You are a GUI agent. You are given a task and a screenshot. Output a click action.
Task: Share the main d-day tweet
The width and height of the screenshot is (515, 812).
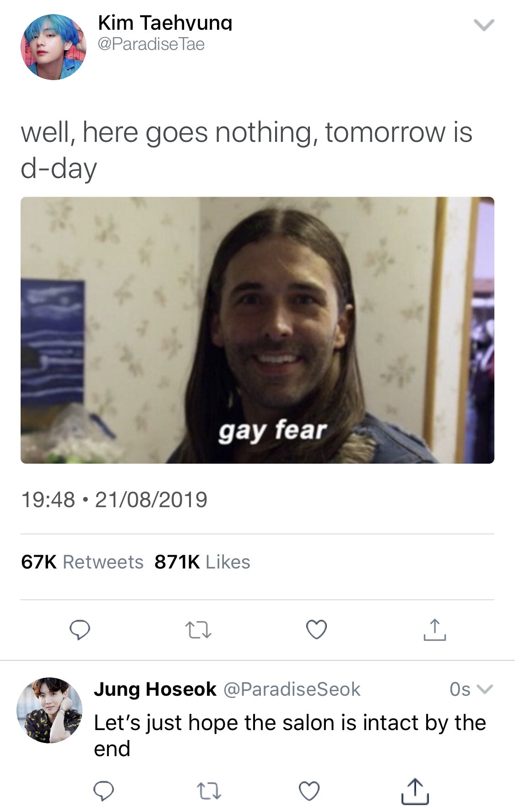pos(434,629)
